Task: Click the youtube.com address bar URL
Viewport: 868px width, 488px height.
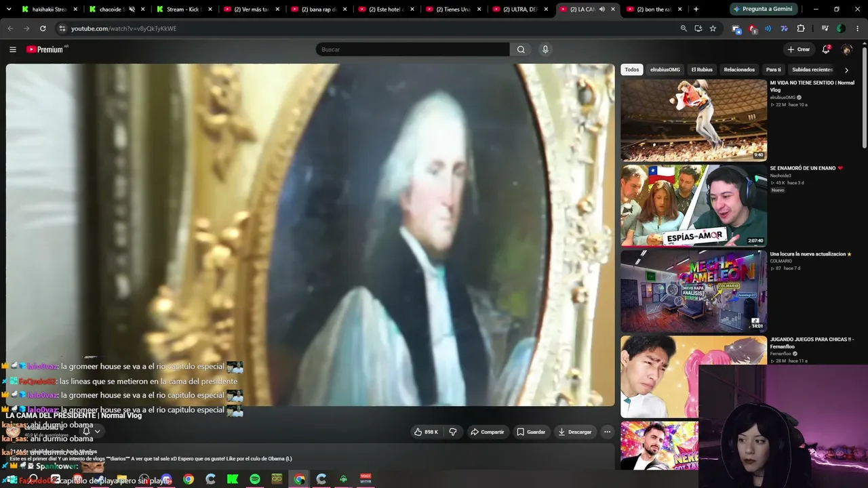Action: (x=123, y=28)
